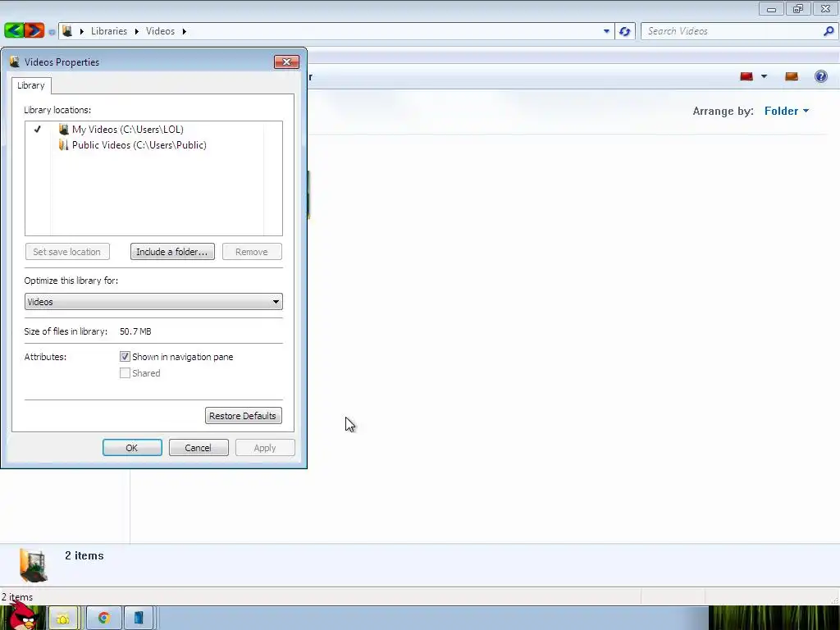This screenshot has height=630, width=840.
Task: Expand the arrow between Libraries and Videos
Action: [x=137, y=31]
